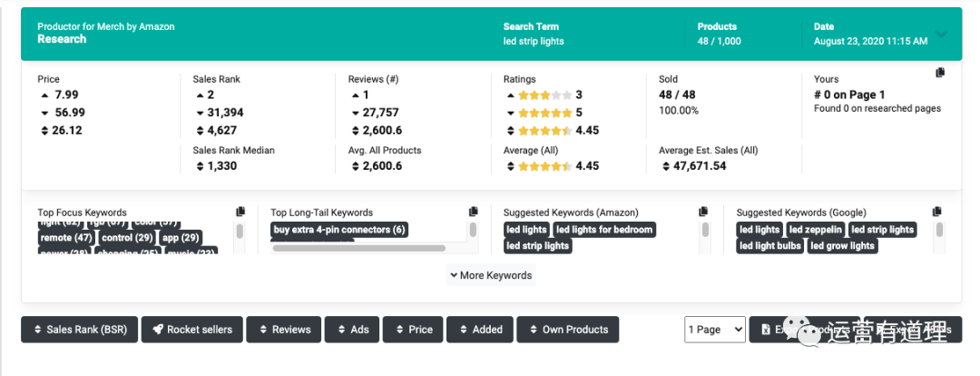Sort by Own Products
The image size is (980, 376).
[x=568, y=330]
